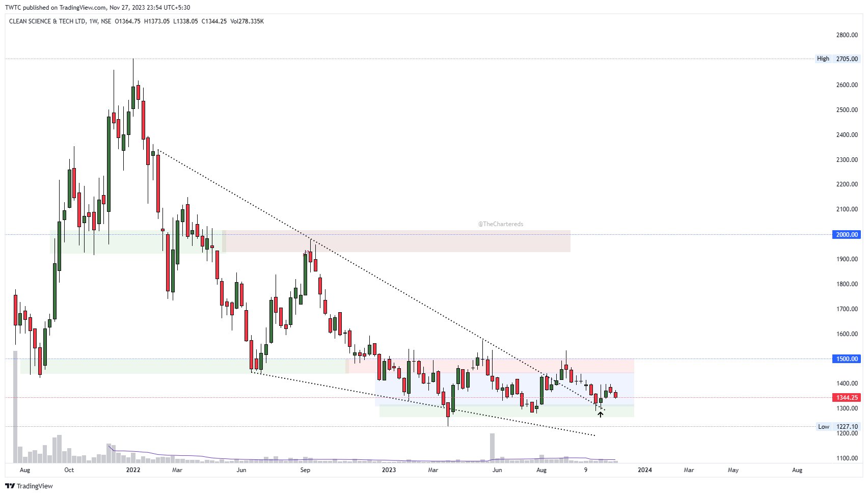Select the 2000.00 blue price level tag
Screen dimensions: 868x495
(x=847, y=235)
